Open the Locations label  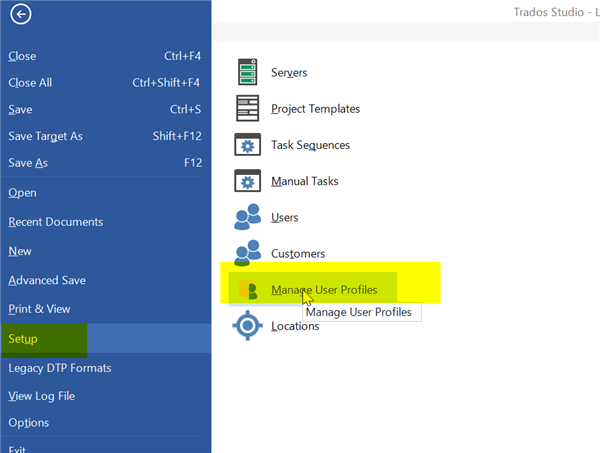click(x=295, y=326)
